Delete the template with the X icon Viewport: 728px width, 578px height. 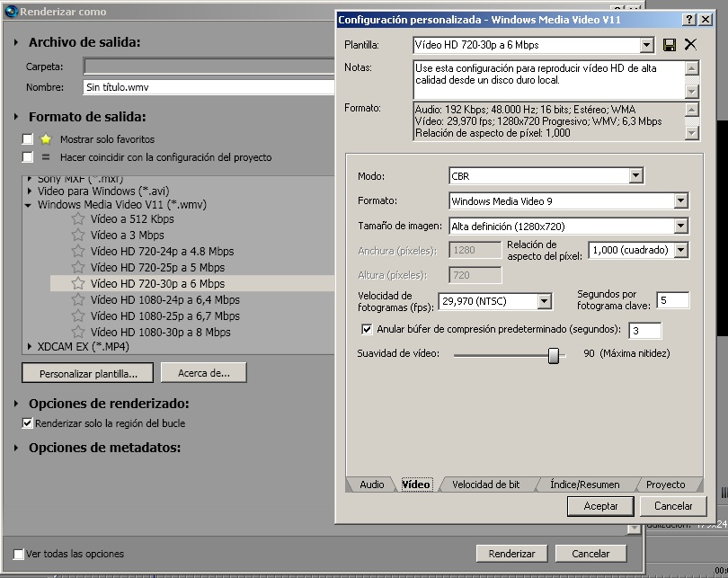pyautogui.click(x=690, y=45)
